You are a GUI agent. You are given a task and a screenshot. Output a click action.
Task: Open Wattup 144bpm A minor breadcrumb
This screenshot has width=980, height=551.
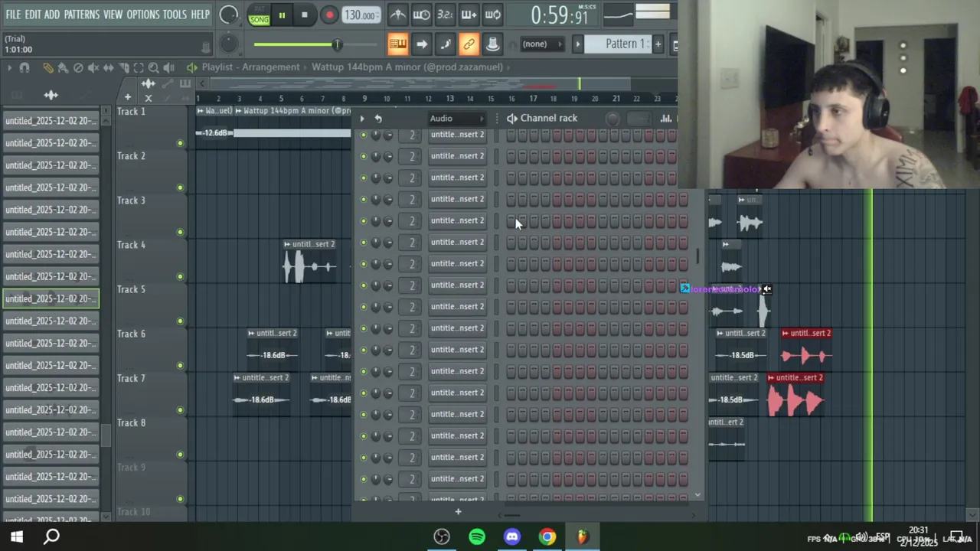407,67
